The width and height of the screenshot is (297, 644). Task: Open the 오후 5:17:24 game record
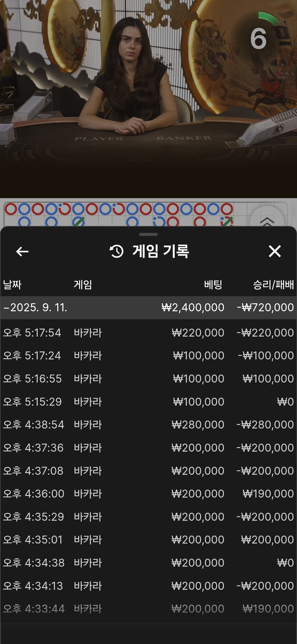tap(148, 356)
